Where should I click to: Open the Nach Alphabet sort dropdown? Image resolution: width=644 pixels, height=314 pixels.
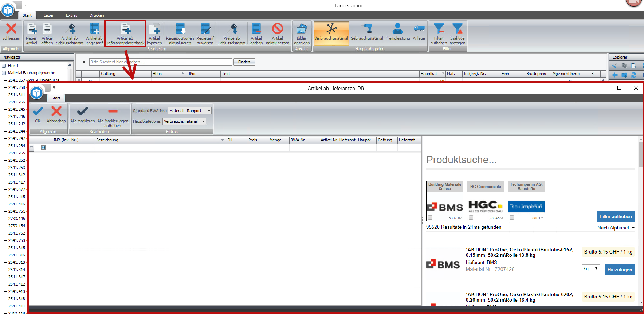[x=616, y=228]
